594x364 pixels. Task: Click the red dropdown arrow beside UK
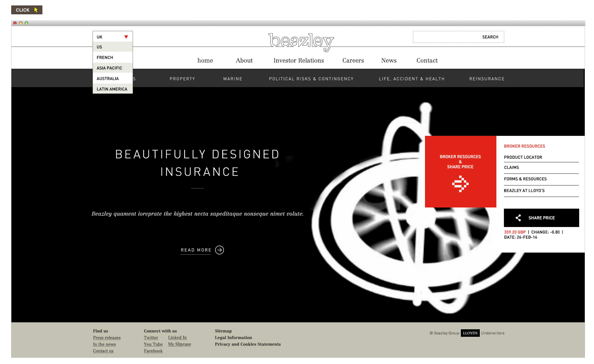(x=126, y=37)
